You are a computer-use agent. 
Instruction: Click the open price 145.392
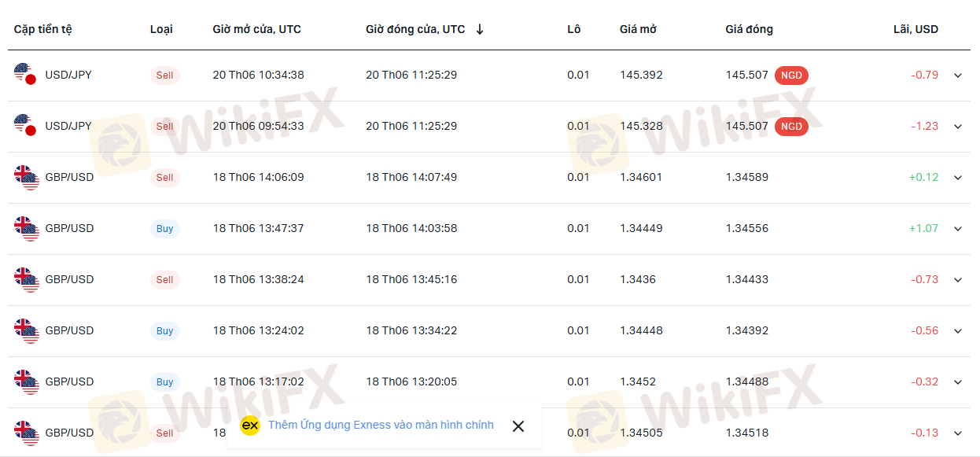pyautogui.click(x=641, y=75)
